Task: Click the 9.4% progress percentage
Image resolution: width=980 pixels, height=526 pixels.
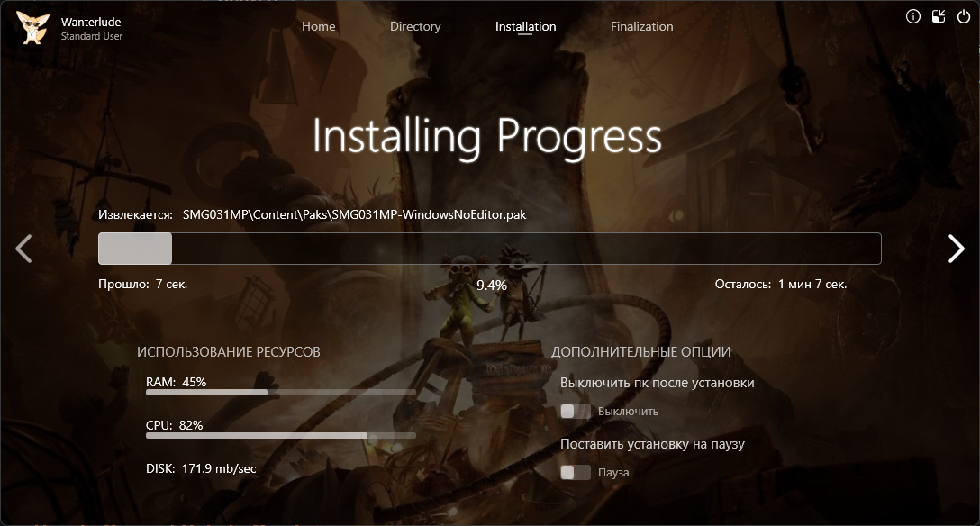Action: pyautogui.click(x=491, y=286)
